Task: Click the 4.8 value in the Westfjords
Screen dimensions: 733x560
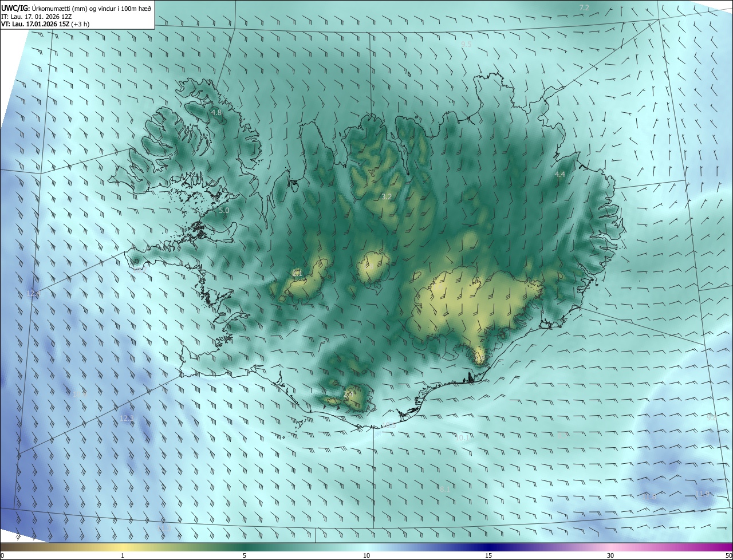Action: 216,113
